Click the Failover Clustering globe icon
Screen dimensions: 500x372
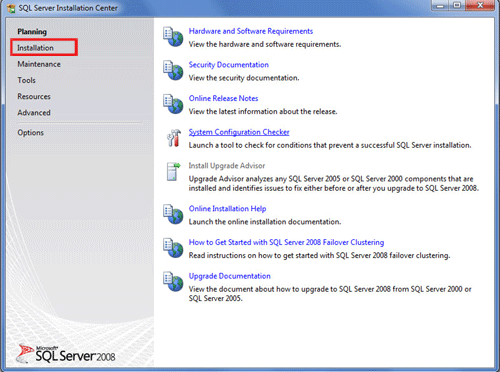[173, 248]
